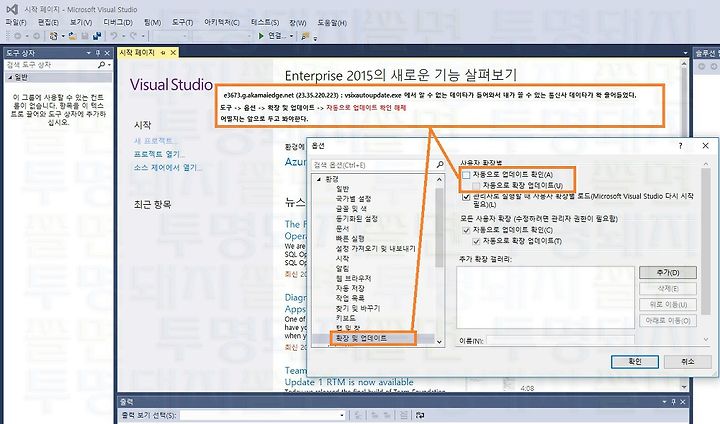Image resolution: width=720 pixels, height=424 pixels.
Task: Click the start page vertical scrollbar
Action: point(684,225)
